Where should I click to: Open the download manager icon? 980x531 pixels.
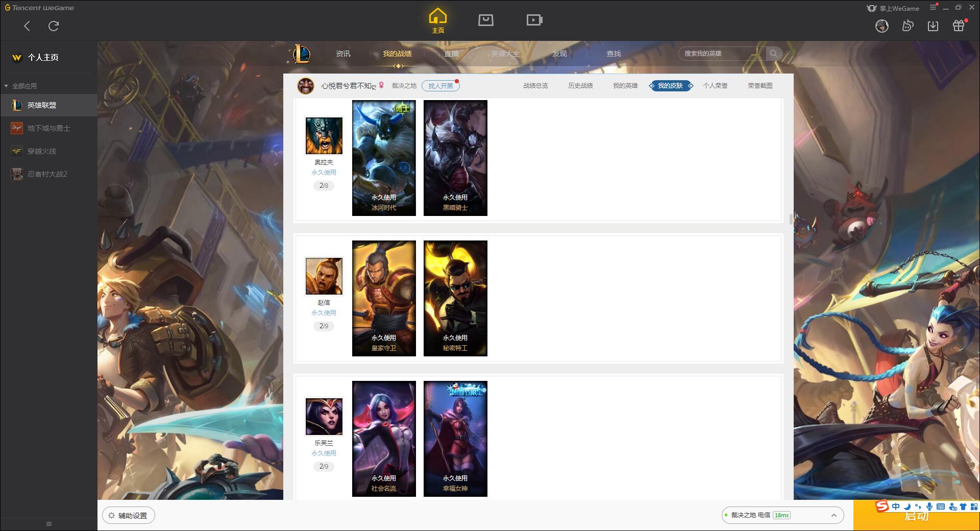(933, 26)
